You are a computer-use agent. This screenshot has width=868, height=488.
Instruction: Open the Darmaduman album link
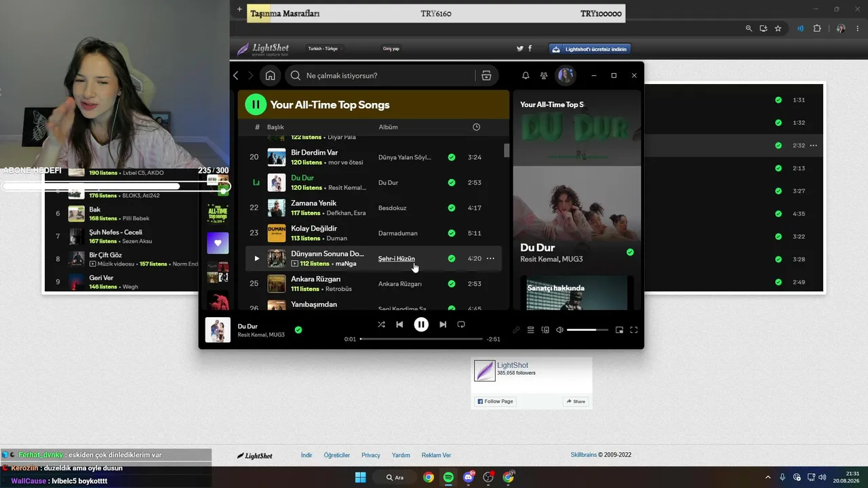point(398,233)
